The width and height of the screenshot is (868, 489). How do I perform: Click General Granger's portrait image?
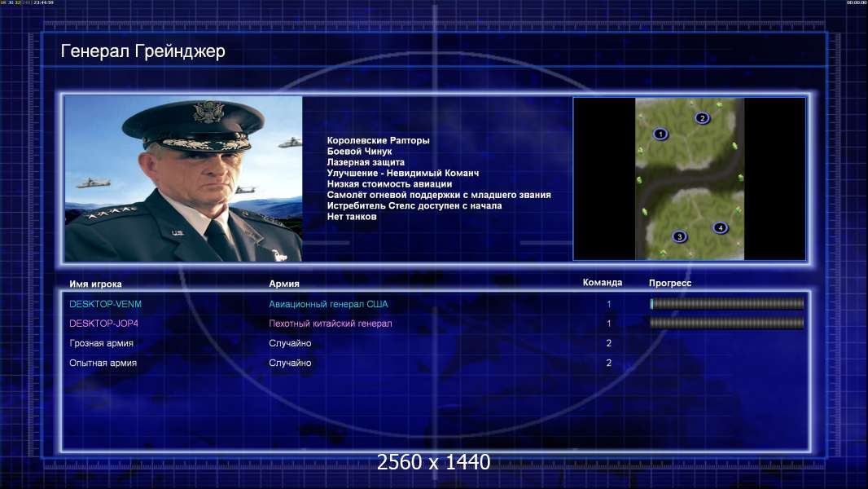coord(184,178)
